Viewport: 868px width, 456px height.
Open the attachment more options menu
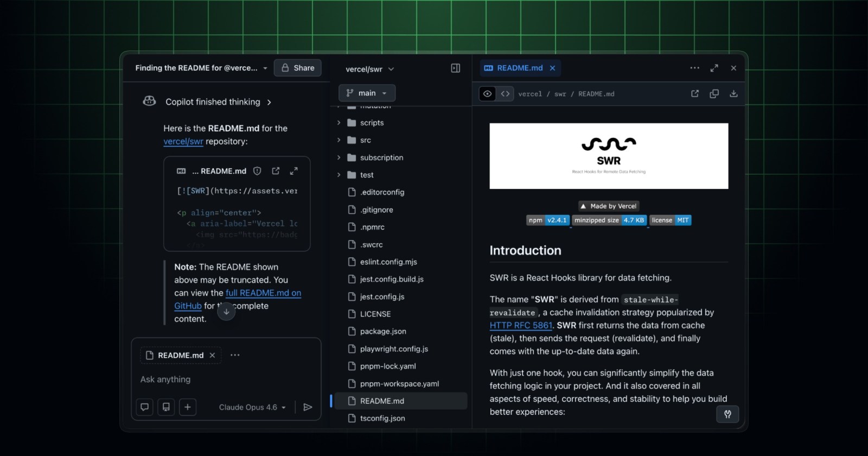tap(235, 355)
